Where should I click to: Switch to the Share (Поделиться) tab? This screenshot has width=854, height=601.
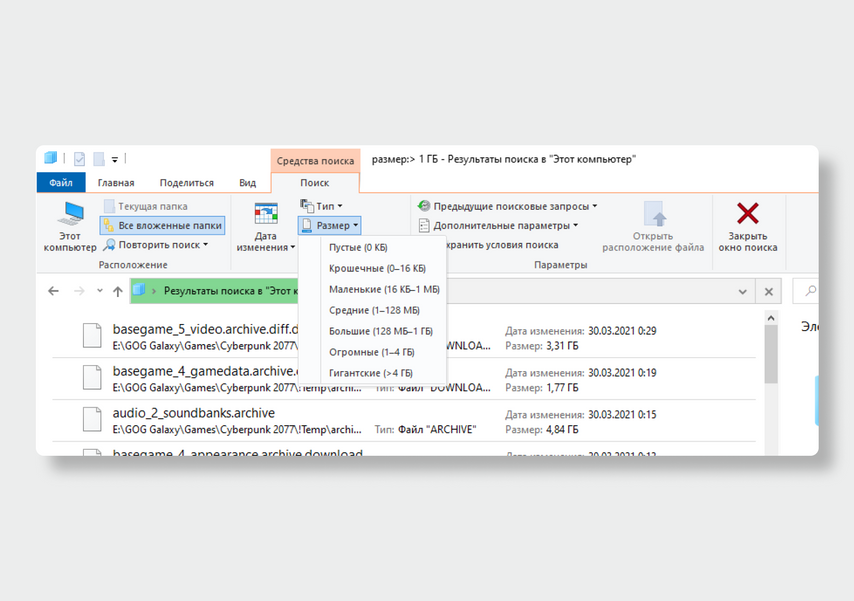point(186,183)
